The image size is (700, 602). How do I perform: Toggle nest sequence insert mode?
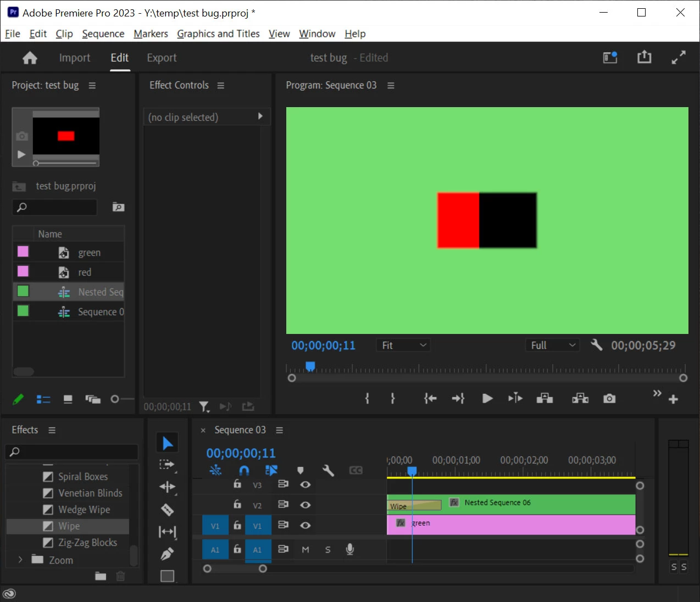[x=215, y=470]
